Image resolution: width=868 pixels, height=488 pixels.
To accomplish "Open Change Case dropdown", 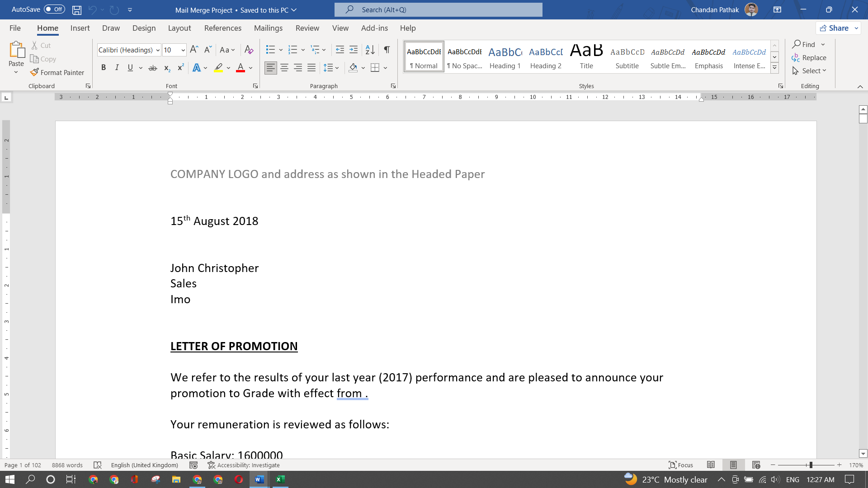I will pos(227,50).
